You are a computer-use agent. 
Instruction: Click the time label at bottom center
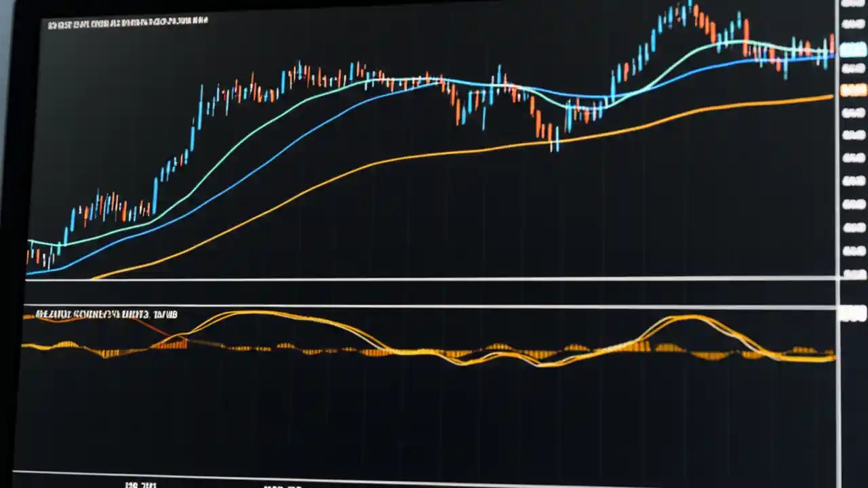tap(285, 486)
